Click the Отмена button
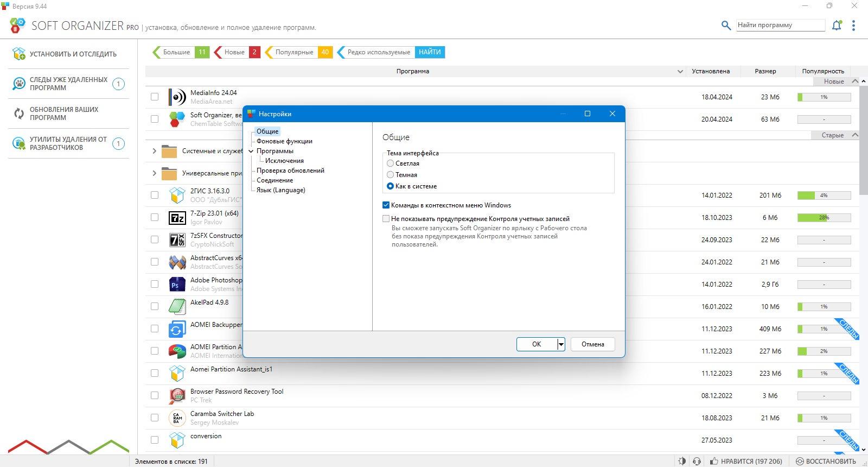 click(x=592, y=344)
